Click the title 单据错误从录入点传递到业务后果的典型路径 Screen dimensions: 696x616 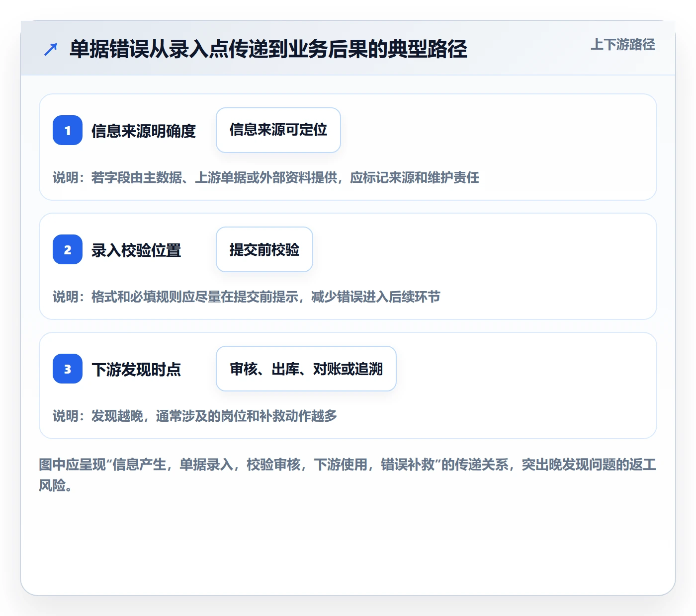268,49
